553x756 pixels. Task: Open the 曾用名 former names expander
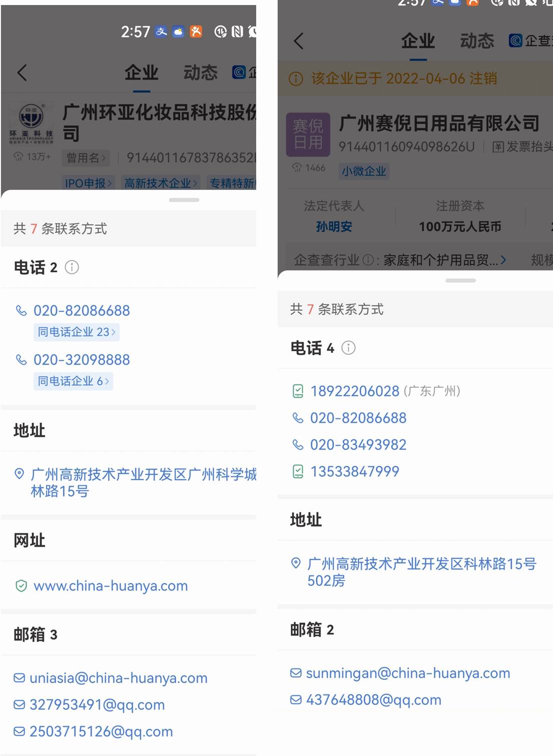pos(86,158)
